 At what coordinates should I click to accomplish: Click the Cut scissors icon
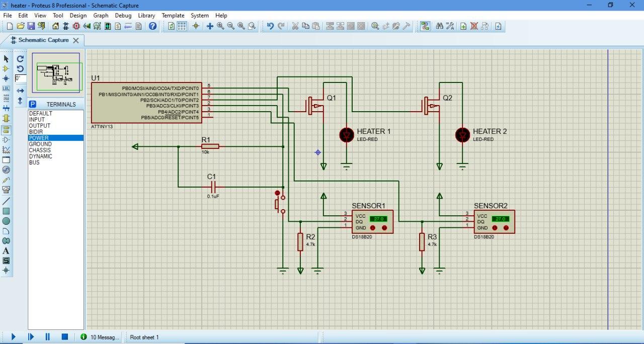click(x=295, y=26)
